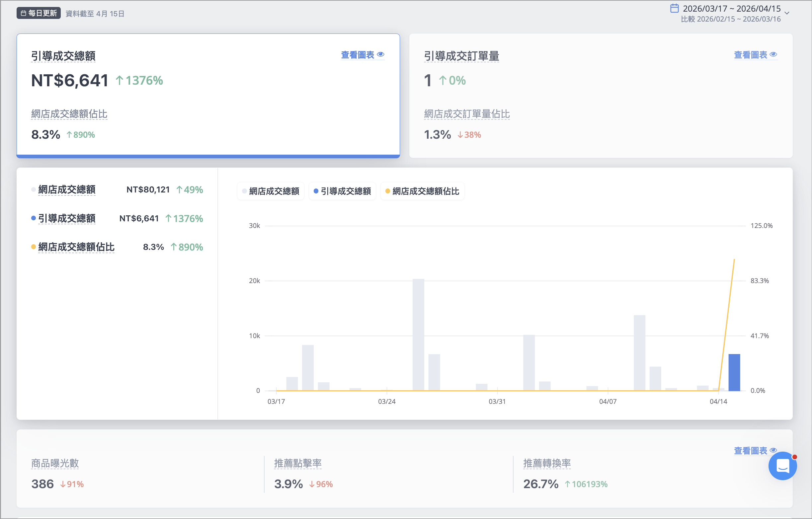Click the 26.7% conversion value
The width and height of the screenshot is (812, 519).
click(x=541, y=484)
